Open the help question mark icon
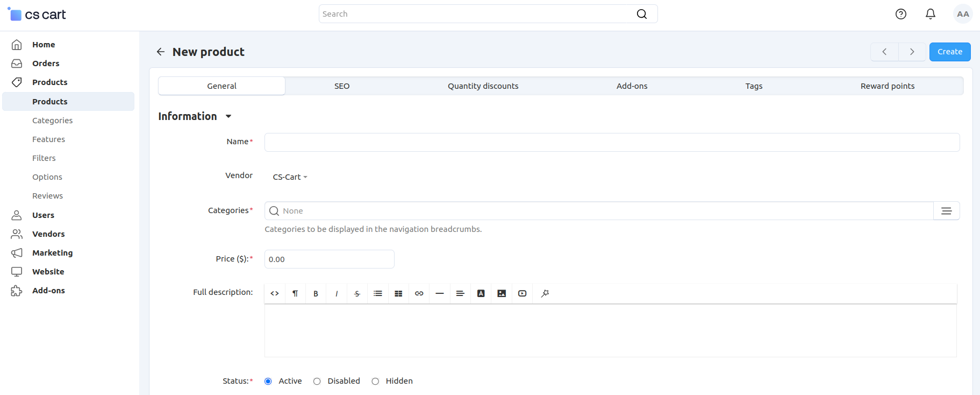This screenshot has width=980, height=395. click(x=901, y=14)
